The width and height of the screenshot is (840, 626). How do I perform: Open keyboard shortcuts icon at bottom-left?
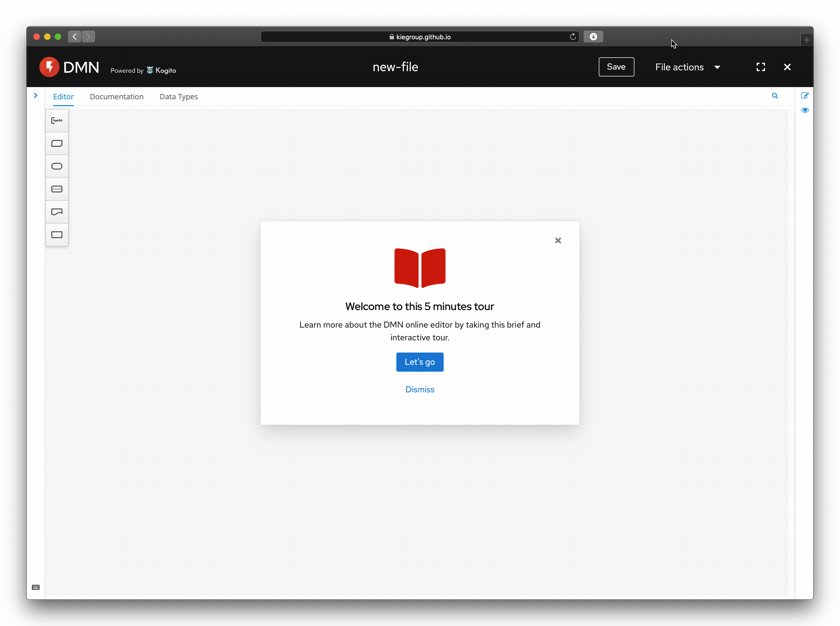36,587
